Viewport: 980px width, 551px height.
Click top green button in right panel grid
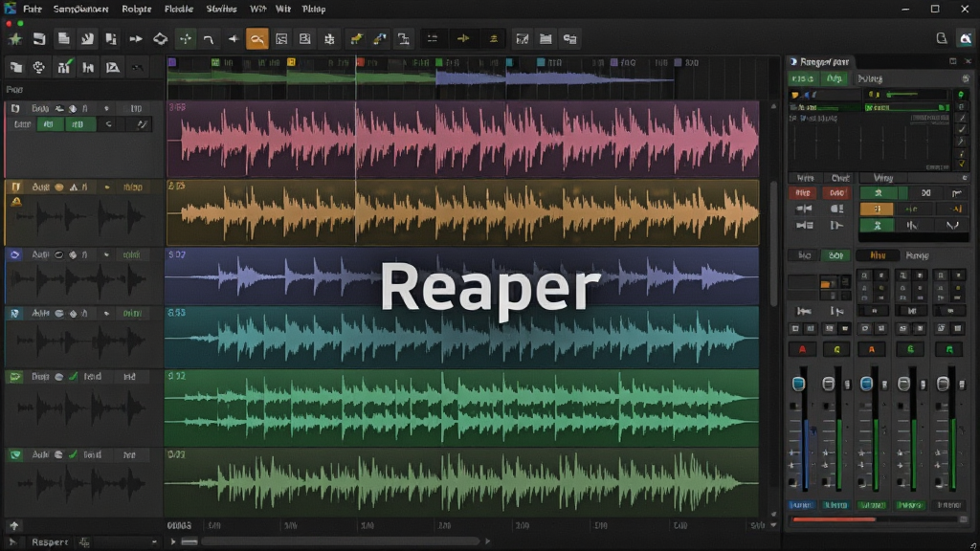[878, 193]
